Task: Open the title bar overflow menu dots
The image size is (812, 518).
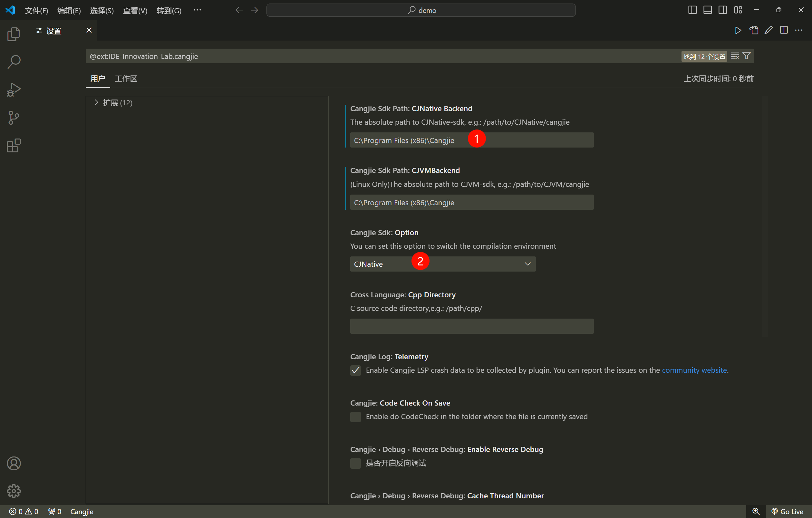Action: (x=197, y=10)
